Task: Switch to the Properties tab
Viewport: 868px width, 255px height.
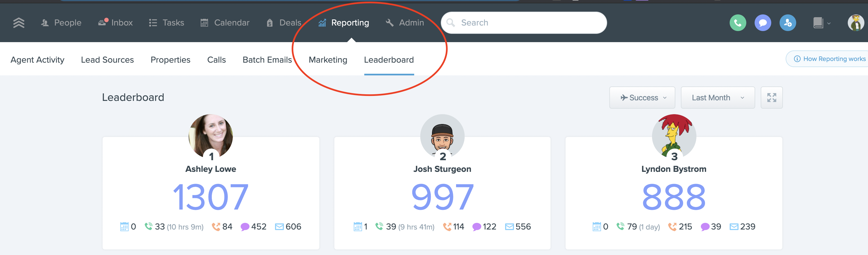Action: pyautogui.click(x=170, y=60)
